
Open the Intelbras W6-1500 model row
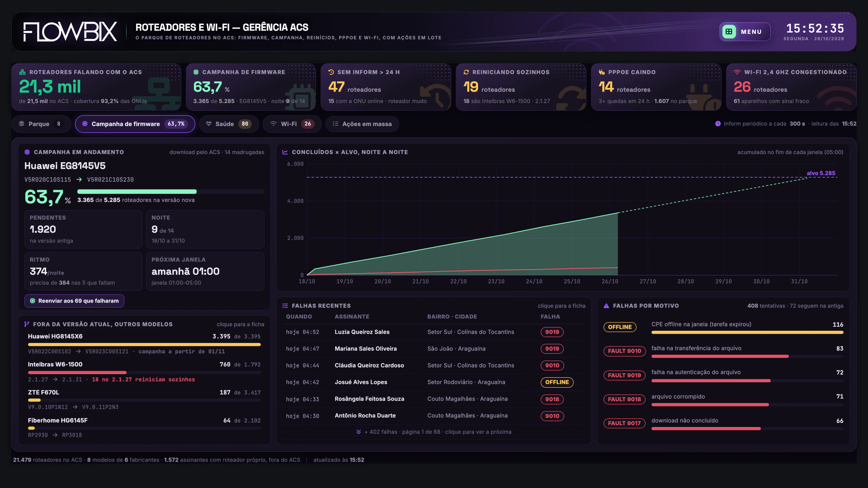click(144, 372)
